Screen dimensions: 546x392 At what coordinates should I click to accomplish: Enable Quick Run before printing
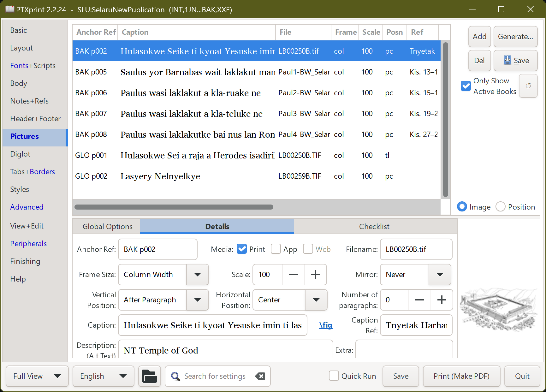click(x=334, y=376)
